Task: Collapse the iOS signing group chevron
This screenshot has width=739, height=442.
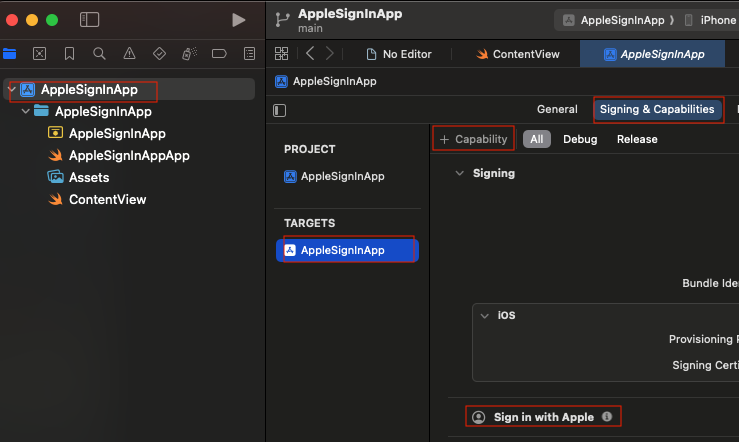Action: point(484,316)
